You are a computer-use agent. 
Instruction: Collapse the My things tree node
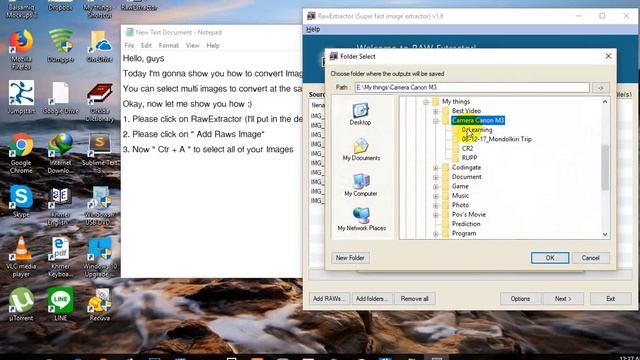point(426,102)
